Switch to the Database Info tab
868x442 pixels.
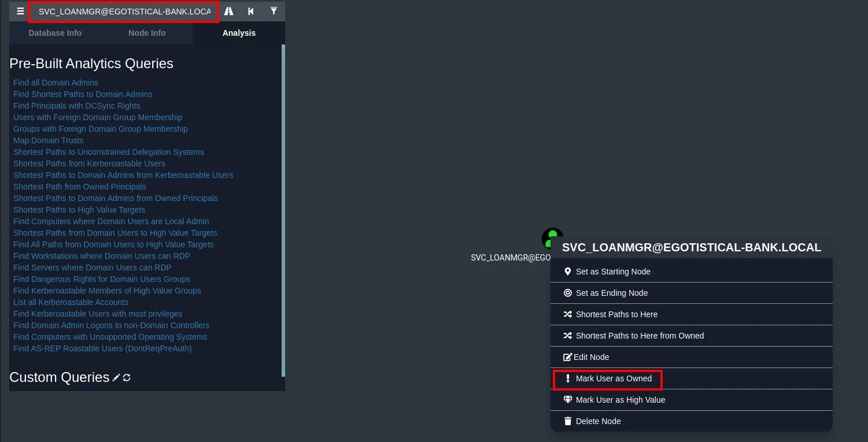tap(55, 33)
